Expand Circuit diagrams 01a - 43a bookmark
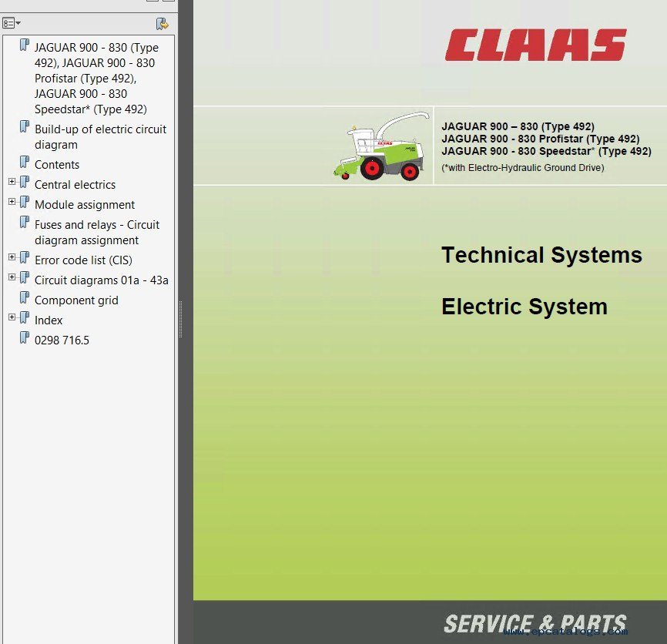This screenshot has width=667, height=644. click(x=12, y=277)
